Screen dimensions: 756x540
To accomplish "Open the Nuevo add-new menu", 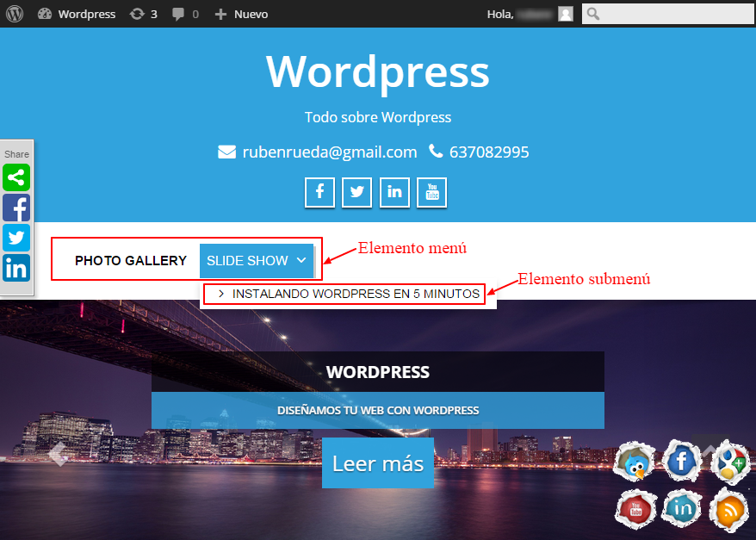I will 242,14.
